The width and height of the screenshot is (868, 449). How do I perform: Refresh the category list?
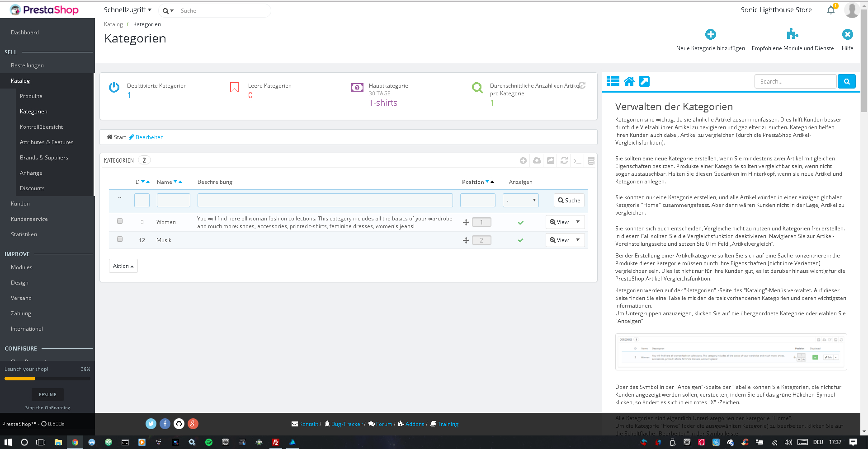point(564,160)
